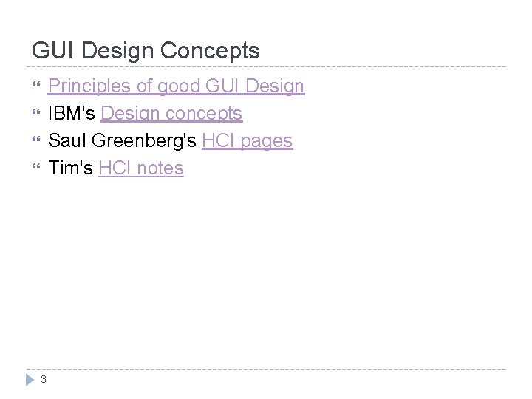
Task: Click the blue triangle arrow beside slide number
Action: point(30,380)
